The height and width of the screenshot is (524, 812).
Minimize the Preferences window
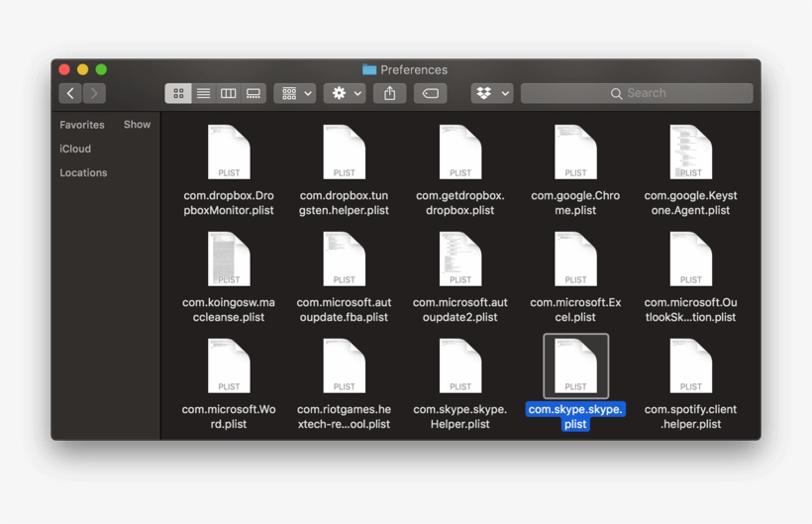click(83, 69)
